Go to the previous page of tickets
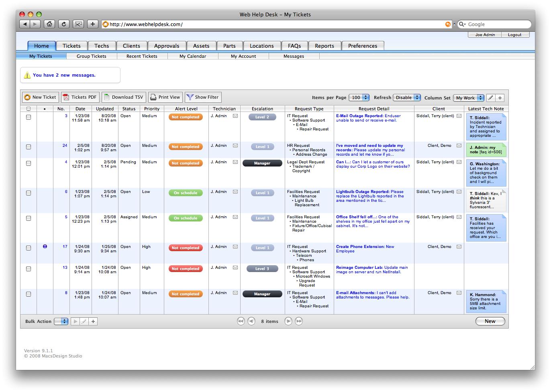 point(251,321)
